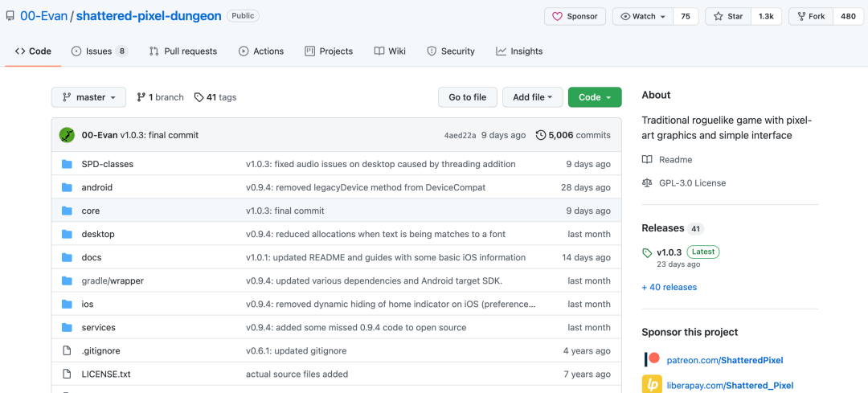Click the docs folder icon

point(67,257)
